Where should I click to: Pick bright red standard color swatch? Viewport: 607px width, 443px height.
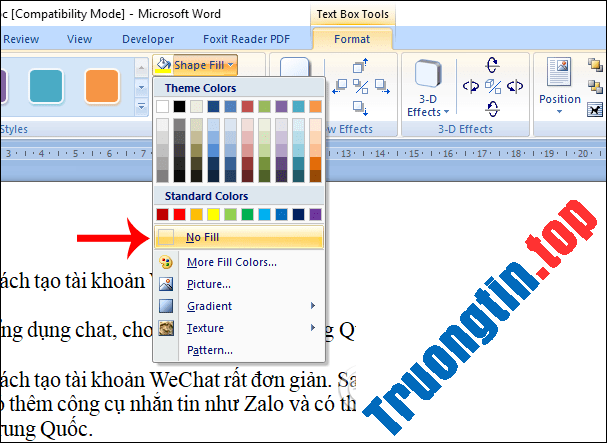pos(179,214)
